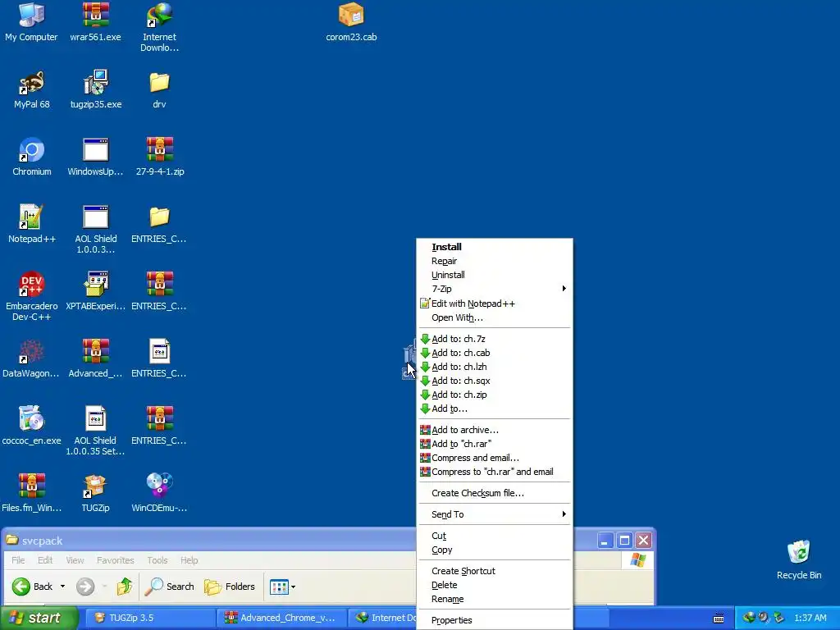Select Edit with Notepad++

[495, 304]
